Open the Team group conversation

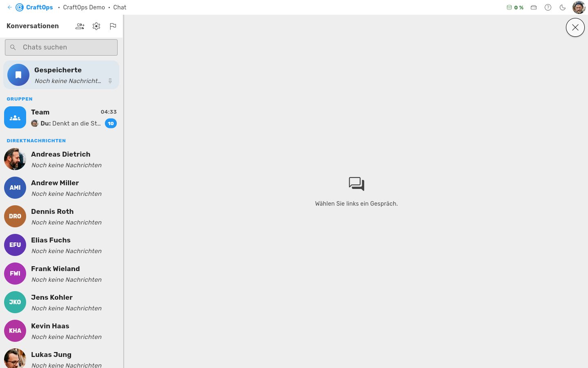[x=61, y=117]
